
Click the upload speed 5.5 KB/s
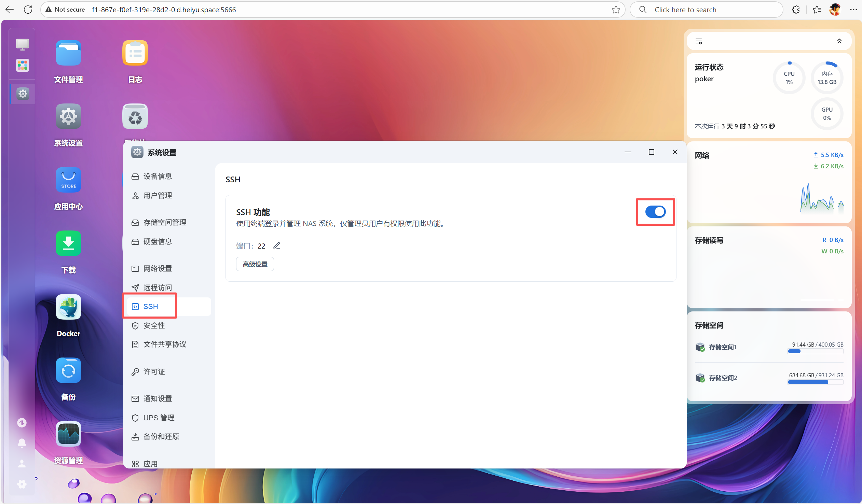click(x=828, y=155)
